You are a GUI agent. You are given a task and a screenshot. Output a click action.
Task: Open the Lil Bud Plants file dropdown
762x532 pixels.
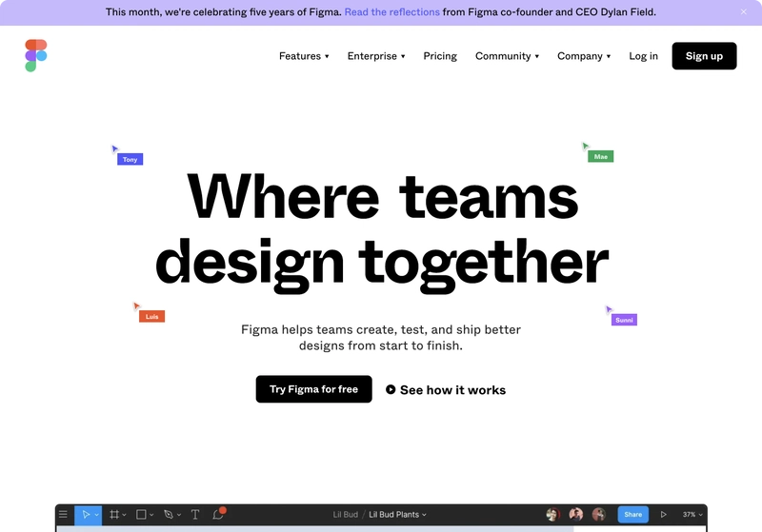tap(397, 515)
